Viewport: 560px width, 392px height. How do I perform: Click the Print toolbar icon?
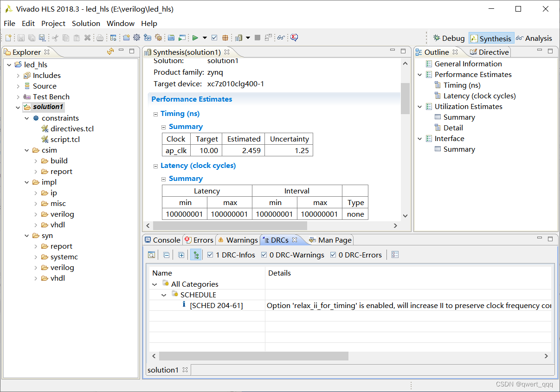point(100,38)
